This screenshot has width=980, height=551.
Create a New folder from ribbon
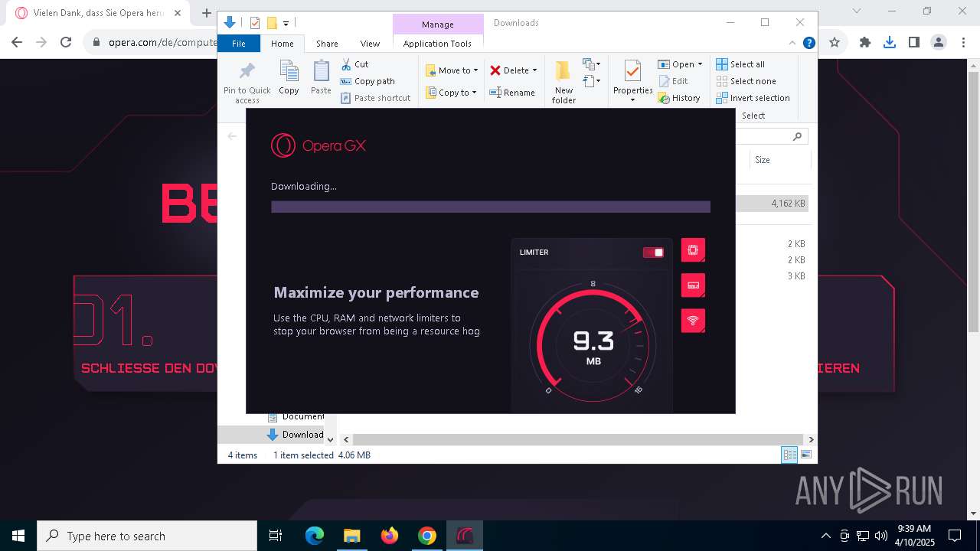pos(563,83)
